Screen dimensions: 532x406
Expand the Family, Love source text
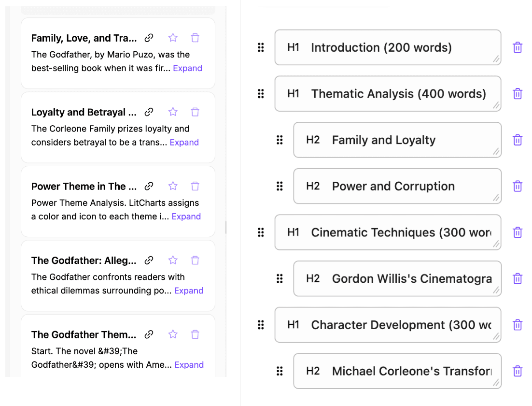(187, 68)
